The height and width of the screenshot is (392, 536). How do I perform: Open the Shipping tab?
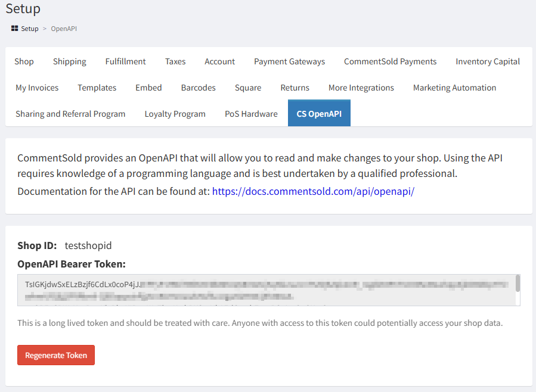coord(69,61)
